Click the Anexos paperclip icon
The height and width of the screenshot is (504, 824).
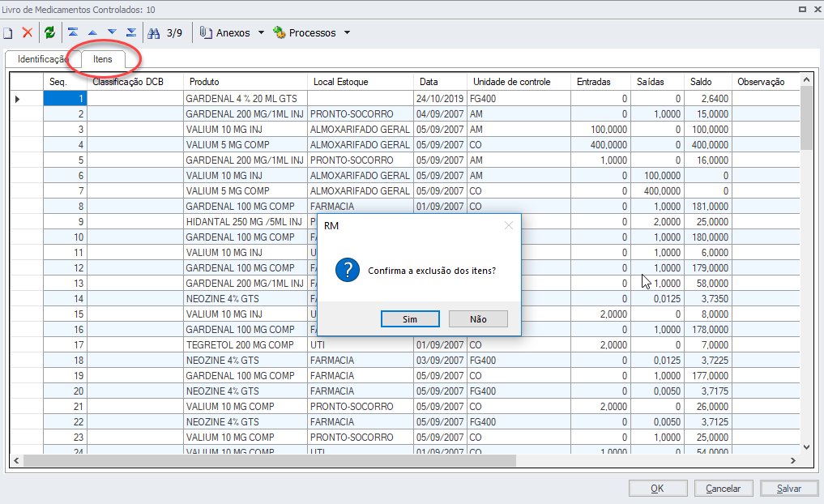[x=206, y=32]
